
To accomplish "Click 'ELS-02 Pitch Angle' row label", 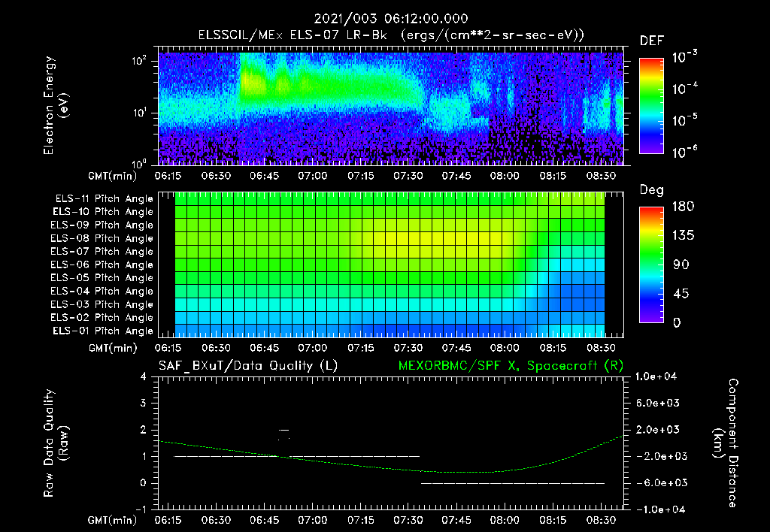I will click(102, 318).
